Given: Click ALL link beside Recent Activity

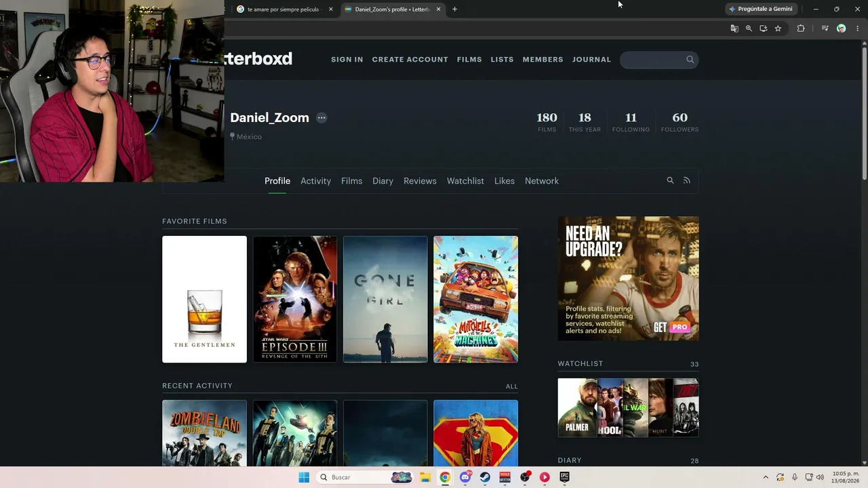Looking at the screenshot, I should 512,386.
